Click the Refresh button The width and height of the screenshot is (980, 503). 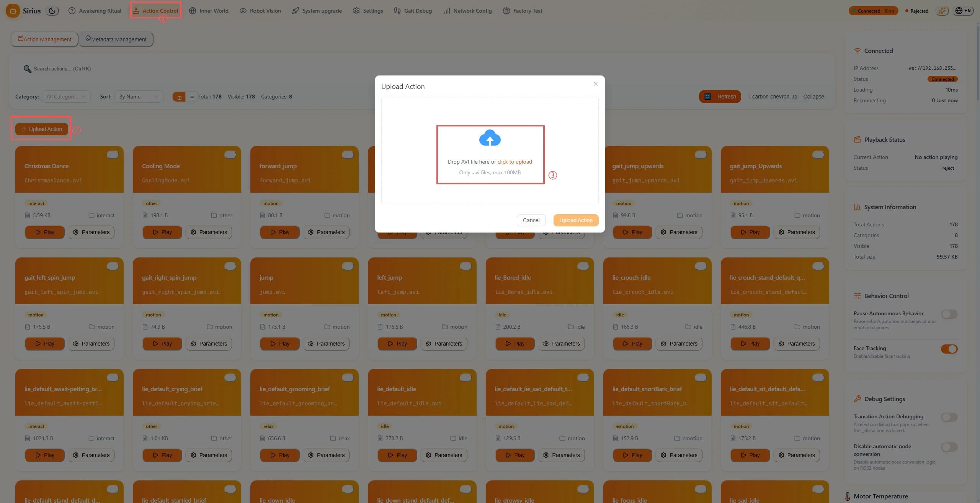[720, 97]
